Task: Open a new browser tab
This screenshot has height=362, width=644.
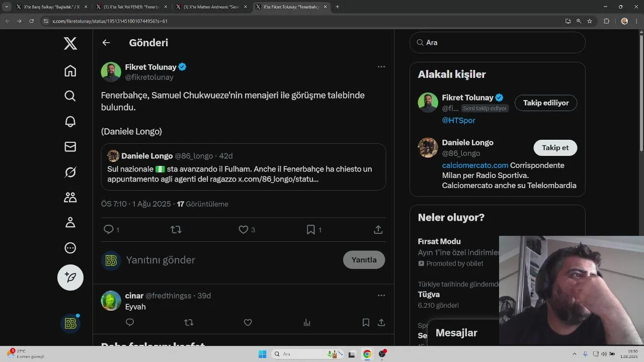Action: (337, 7)
